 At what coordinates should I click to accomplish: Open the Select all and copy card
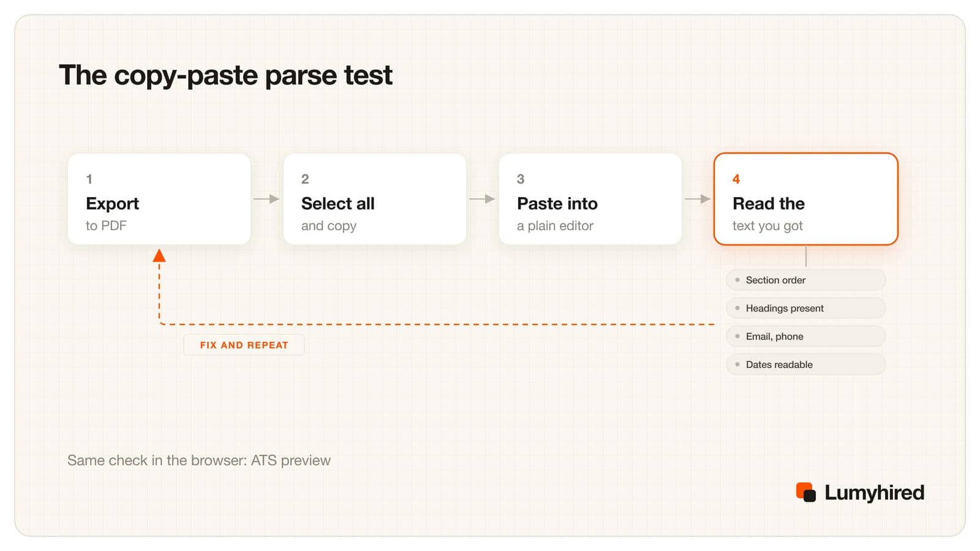point(375,199)
